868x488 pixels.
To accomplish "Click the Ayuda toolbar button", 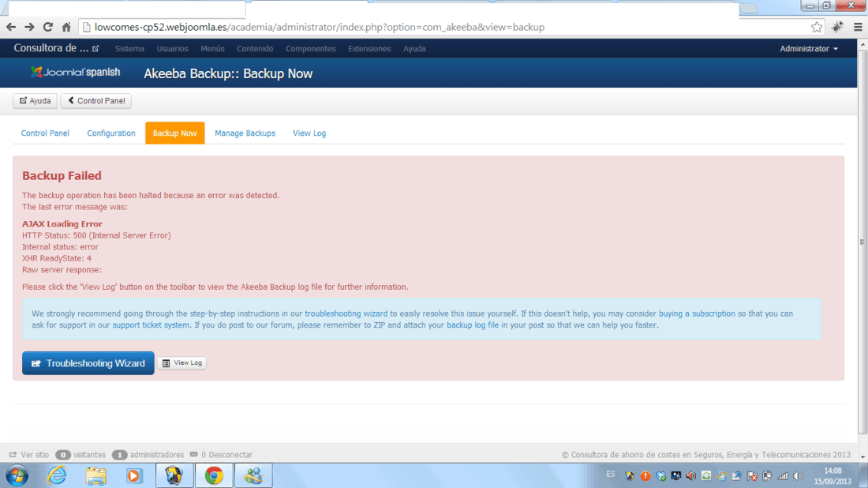I will (x=35, y=101).
